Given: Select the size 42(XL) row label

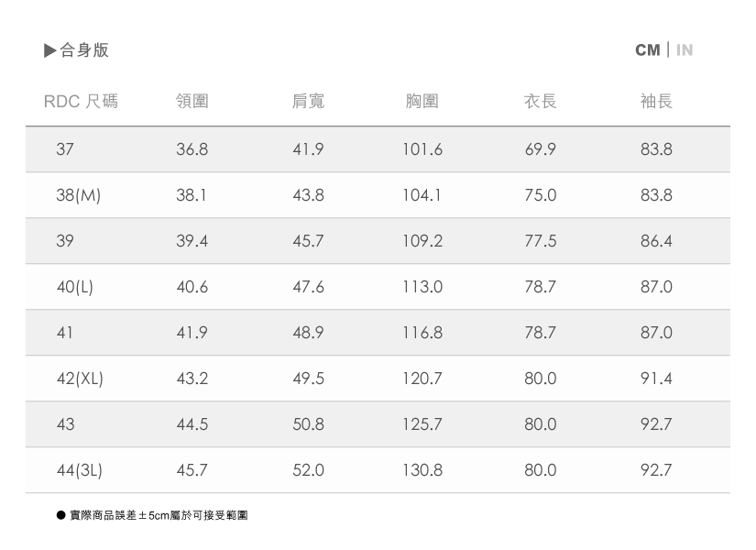Looking at the screenshot, I should tap(80, 379).
